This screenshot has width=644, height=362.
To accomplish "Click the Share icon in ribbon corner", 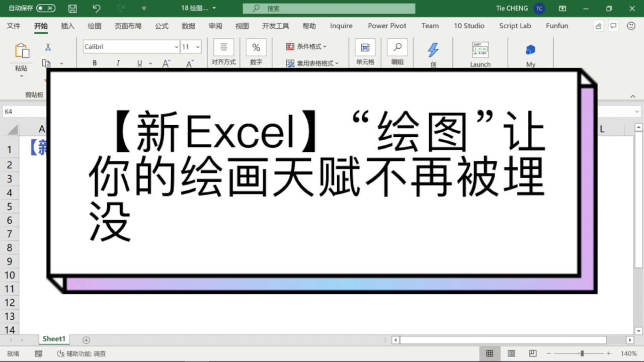I will click(598, 26).
